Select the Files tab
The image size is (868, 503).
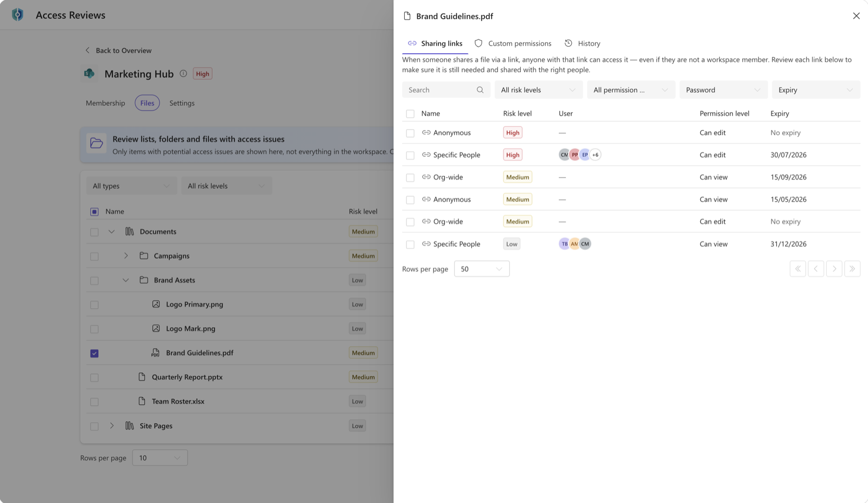(x=147, y=103)
